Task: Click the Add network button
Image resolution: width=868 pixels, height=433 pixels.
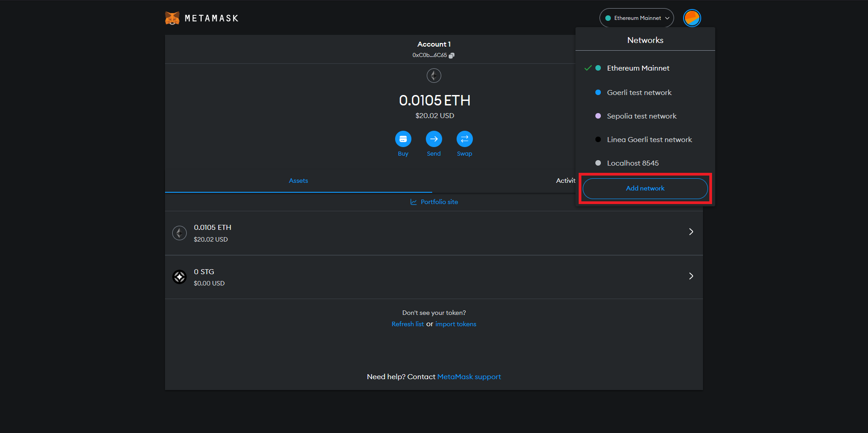Action: [x=645, y=188]
